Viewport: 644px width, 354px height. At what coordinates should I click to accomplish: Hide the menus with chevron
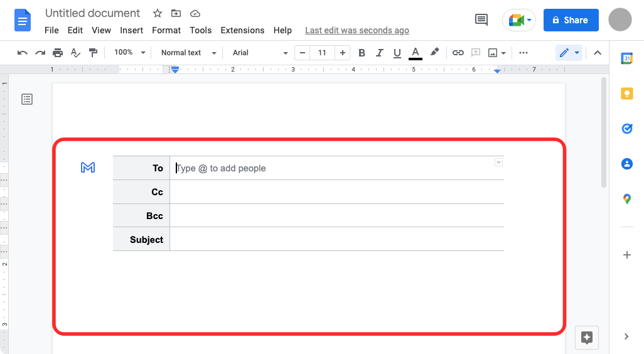(x=598, y=53)
